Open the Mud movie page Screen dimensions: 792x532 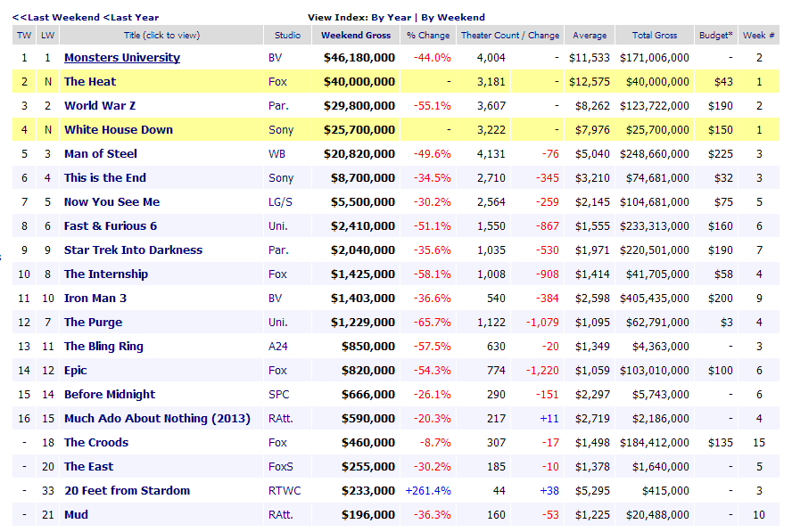[76, 515]
